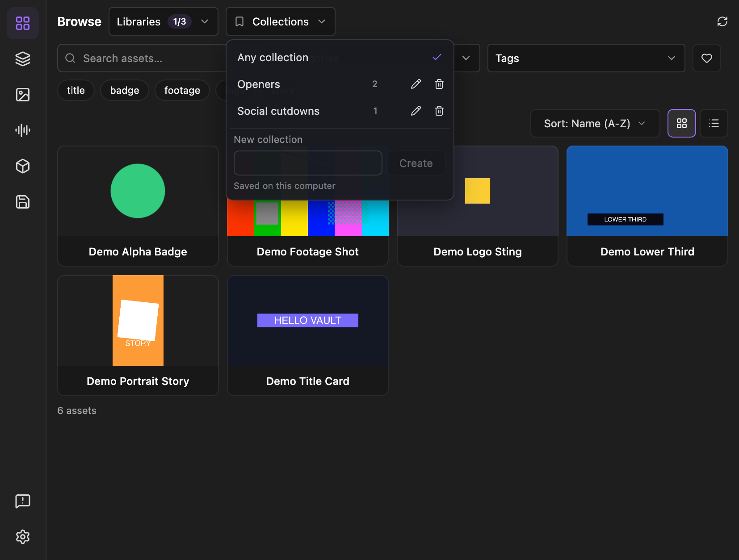This screenshot has height=560, width=739.
Task: Open the Libraries dropdown
Action: point(164,21)
